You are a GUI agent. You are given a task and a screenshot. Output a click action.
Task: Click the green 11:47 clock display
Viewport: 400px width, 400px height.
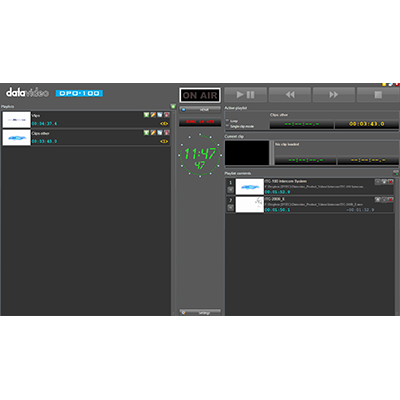(x=200, y=155)
